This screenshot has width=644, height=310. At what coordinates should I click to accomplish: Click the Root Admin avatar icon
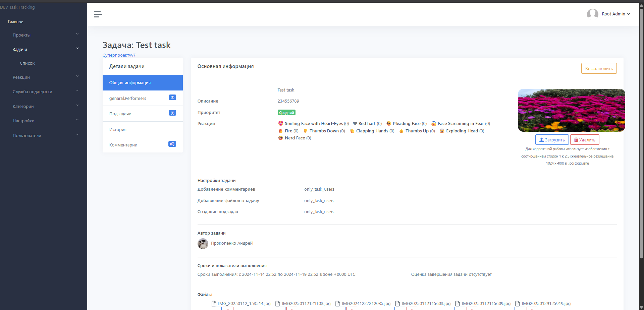coord(592,14)
